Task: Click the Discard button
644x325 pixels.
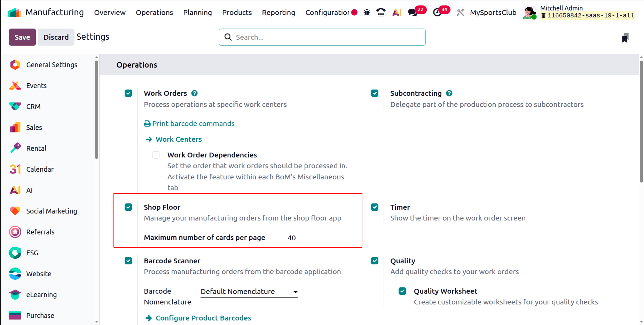Action: [56, 37]
